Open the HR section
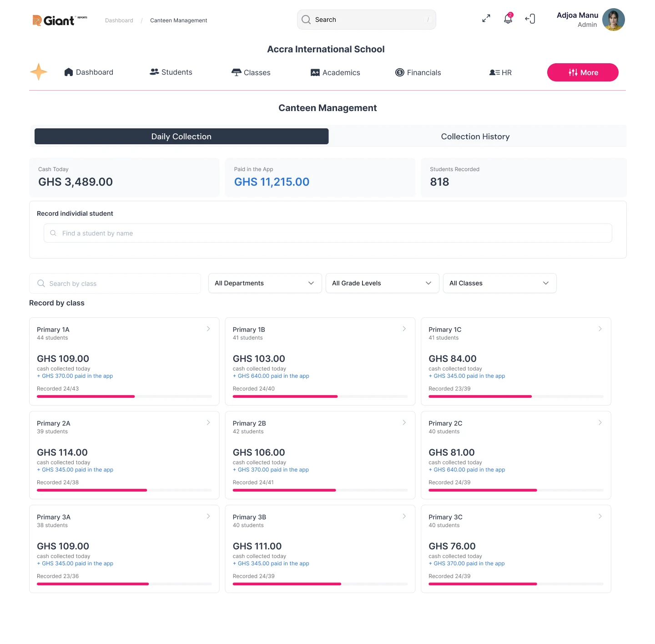The image size is (655, 644). point(500,72)
